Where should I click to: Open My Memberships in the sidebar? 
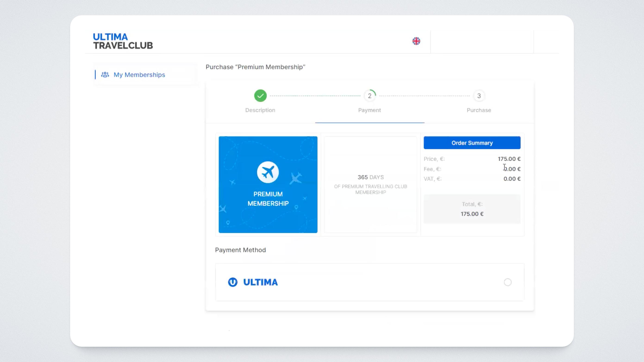tap(139, 75)
